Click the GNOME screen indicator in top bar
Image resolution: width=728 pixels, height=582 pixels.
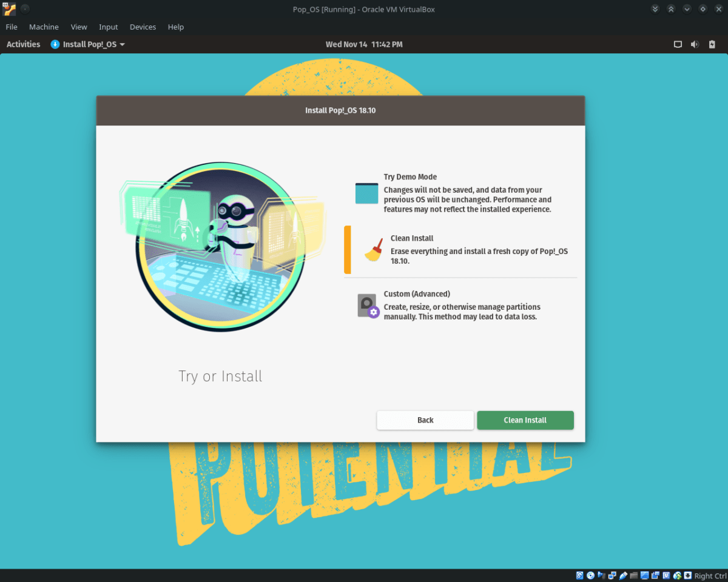click(x=678, y=44)
